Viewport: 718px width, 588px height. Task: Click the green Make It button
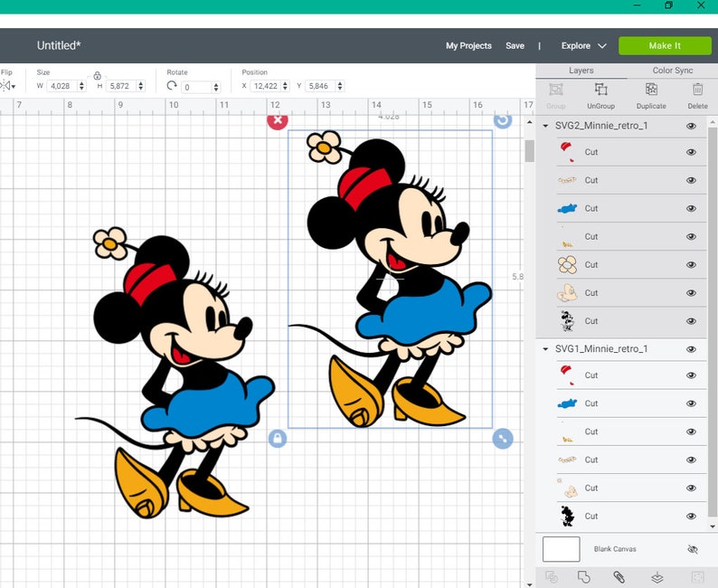(665, 46)
